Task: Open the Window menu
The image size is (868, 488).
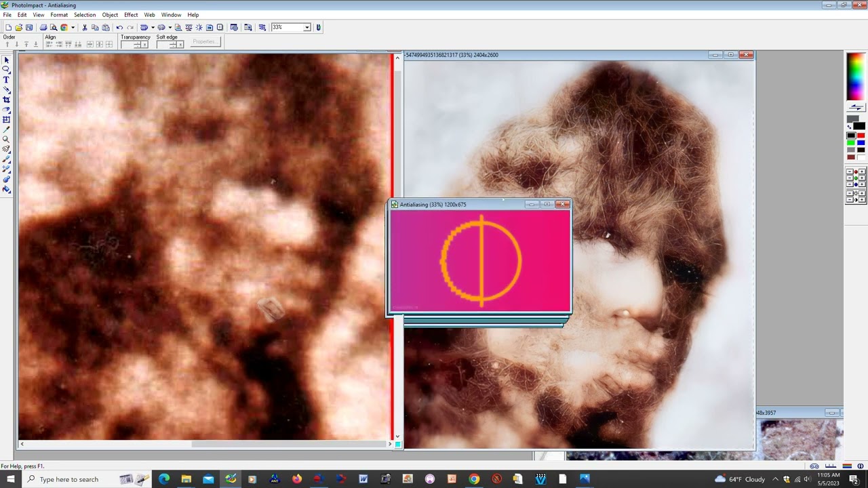Action: click(171, 14)
